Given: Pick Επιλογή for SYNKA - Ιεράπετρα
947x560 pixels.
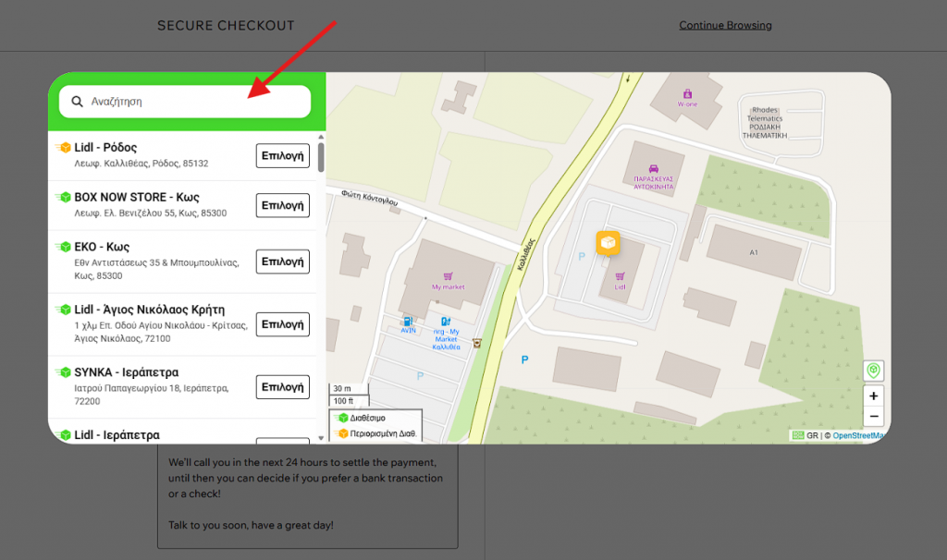Looking at the screenshot, I should coord(282,386).
